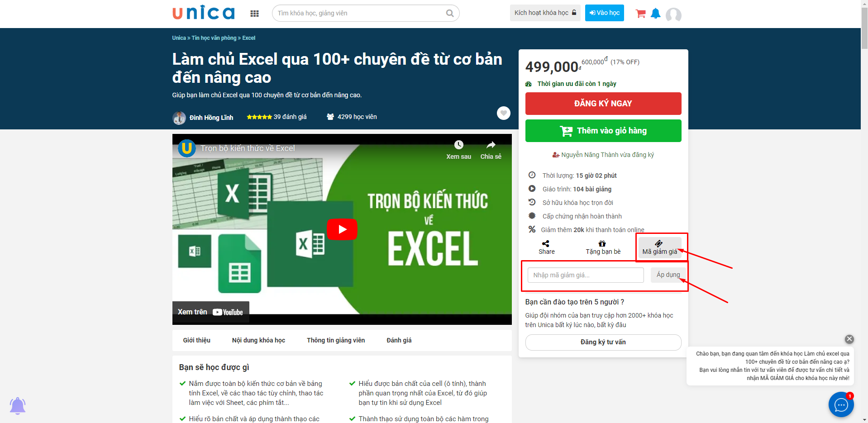Open the Nội dung khóa học tab
The height and width of the screenshot is (423, 868).
(258, 340)
